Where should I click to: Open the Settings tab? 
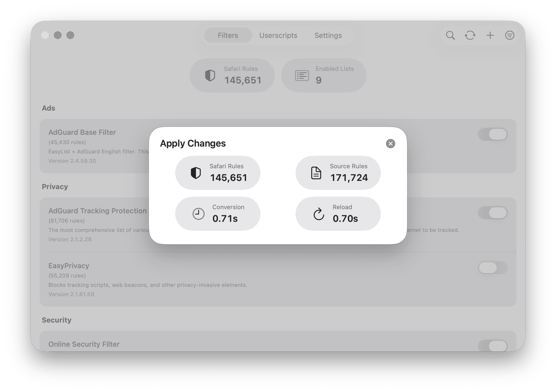pos(328,35)
